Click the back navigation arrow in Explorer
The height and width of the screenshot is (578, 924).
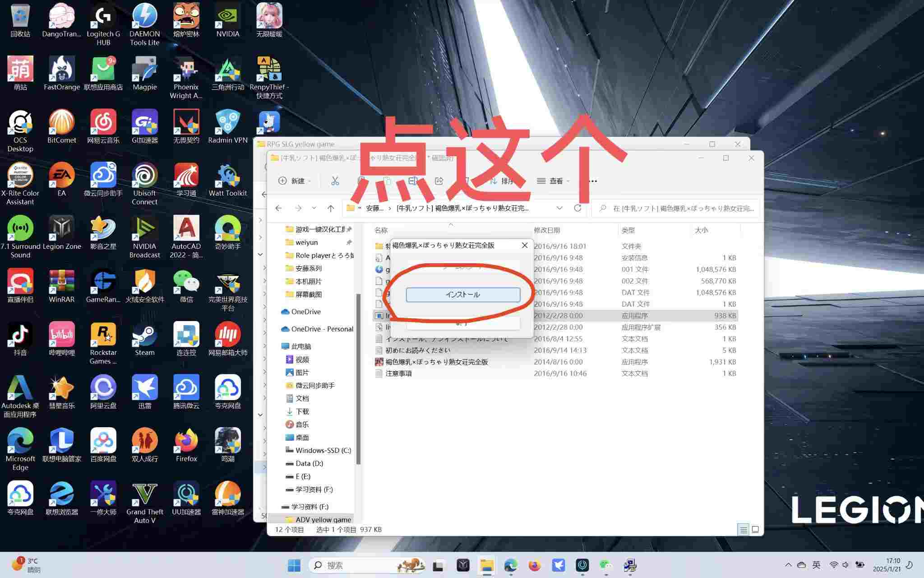point(278,208)
